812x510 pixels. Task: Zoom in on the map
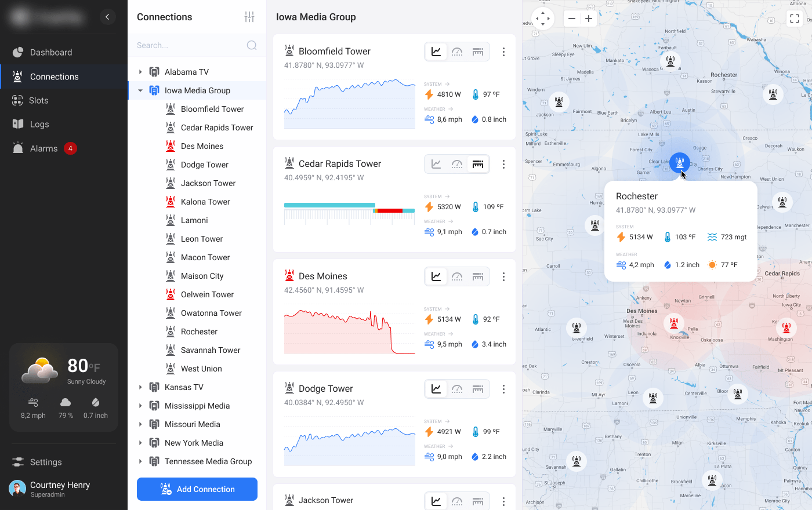click(x=589, y=19)
